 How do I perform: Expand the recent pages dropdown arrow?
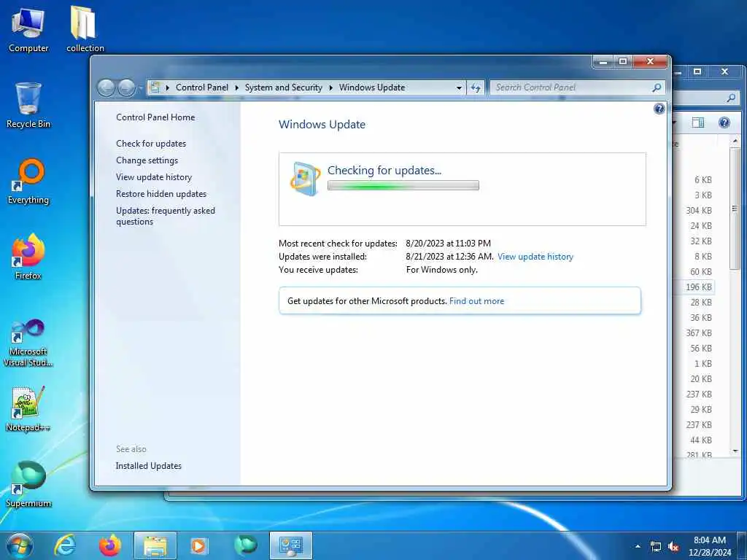point(141,88)
